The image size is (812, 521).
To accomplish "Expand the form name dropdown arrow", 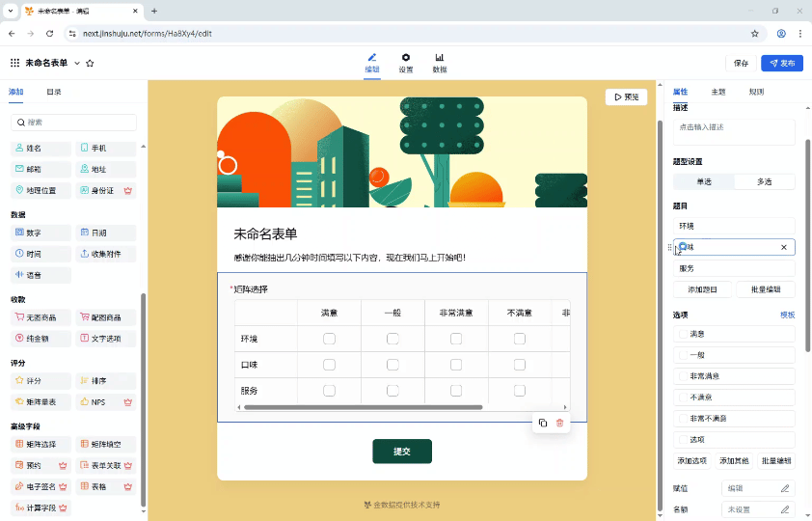I will (x=77, y=63).
